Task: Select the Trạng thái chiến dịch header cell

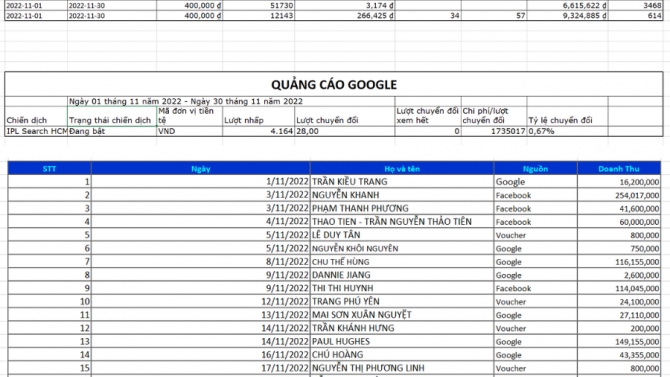Action: pos(112,116)
